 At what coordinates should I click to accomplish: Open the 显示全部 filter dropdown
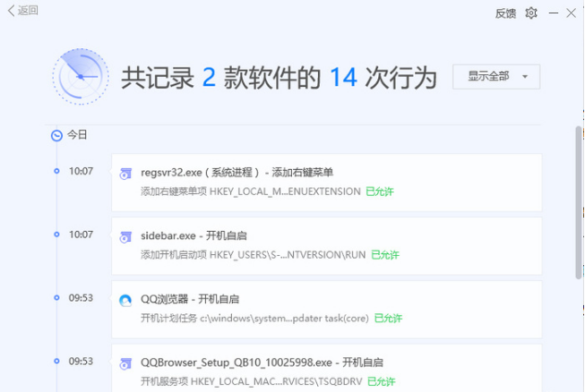(496, 76)
